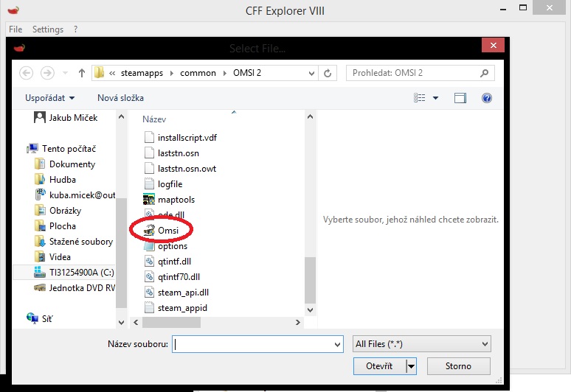Click the Nová složka button

tap(120, 97)
